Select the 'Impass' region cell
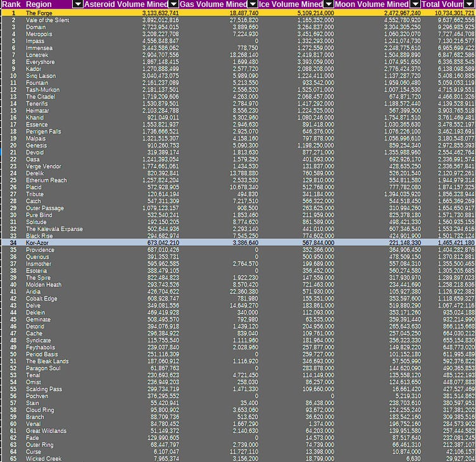The image size is (476, 462). click(35, 41)
